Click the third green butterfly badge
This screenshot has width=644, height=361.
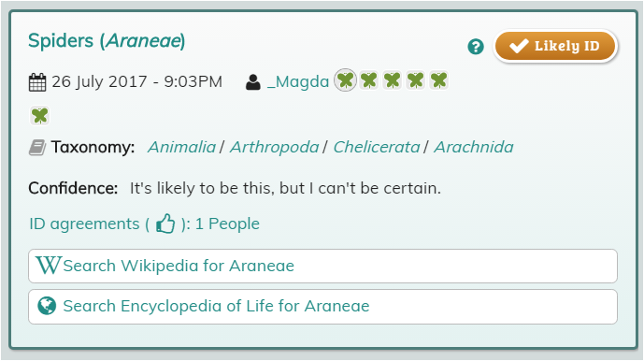click(x=393, y=80)
